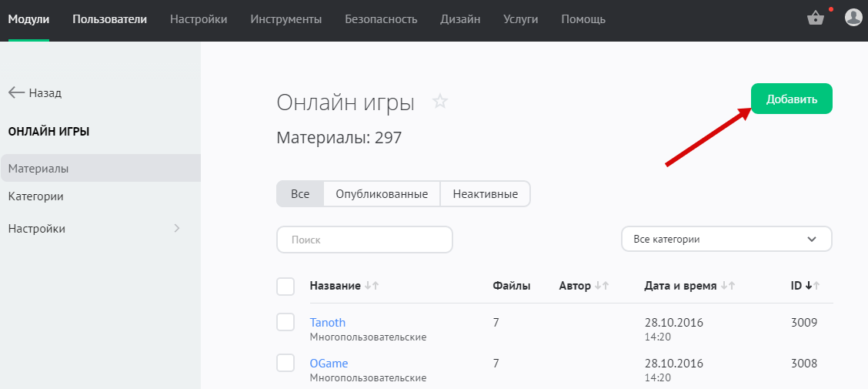Viewport: 868px width, 389px height.
Task: Click the Поиск search field
Action: [x=364, y=240]
